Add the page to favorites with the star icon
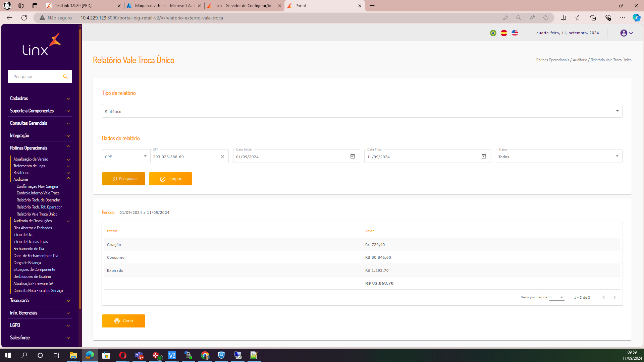 pyautogui.click(x=546, y=18)
